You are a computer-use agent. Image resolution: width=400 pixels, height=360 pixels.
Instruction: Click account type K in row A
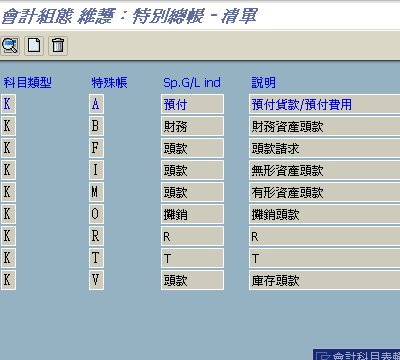(x=8, y=104)
